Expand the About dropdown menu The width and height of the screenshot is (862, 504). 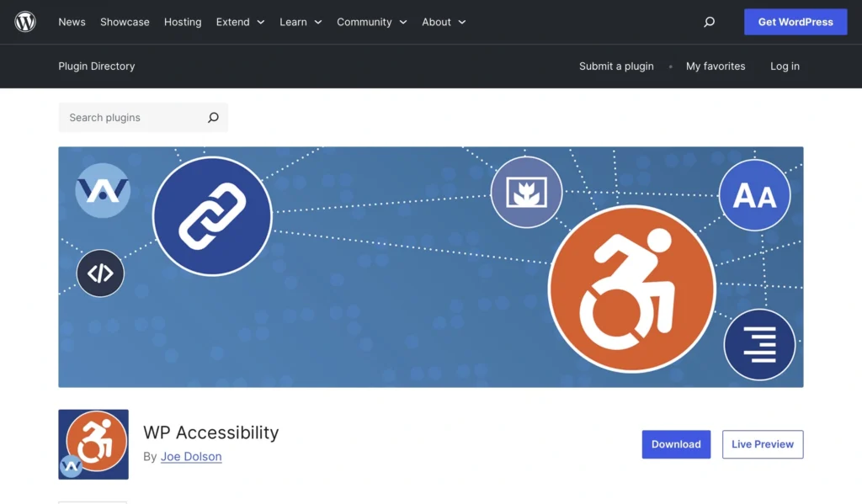pos(444,22)
